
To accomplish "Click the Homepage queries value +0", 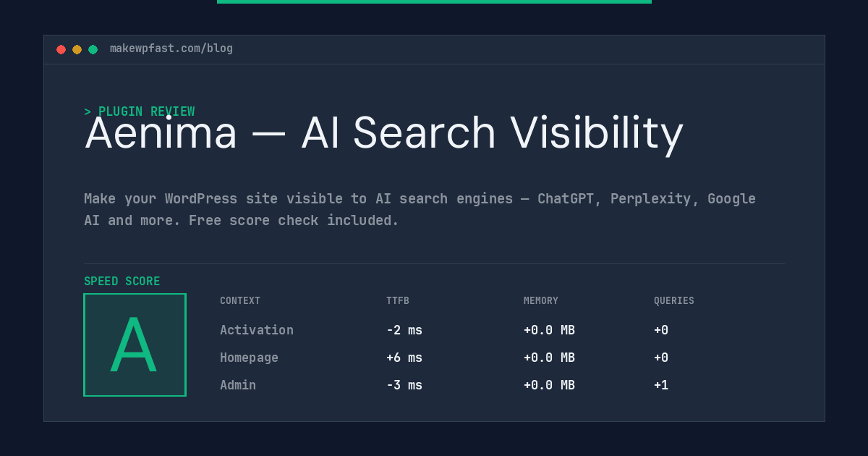I will [x=661, y=358].
